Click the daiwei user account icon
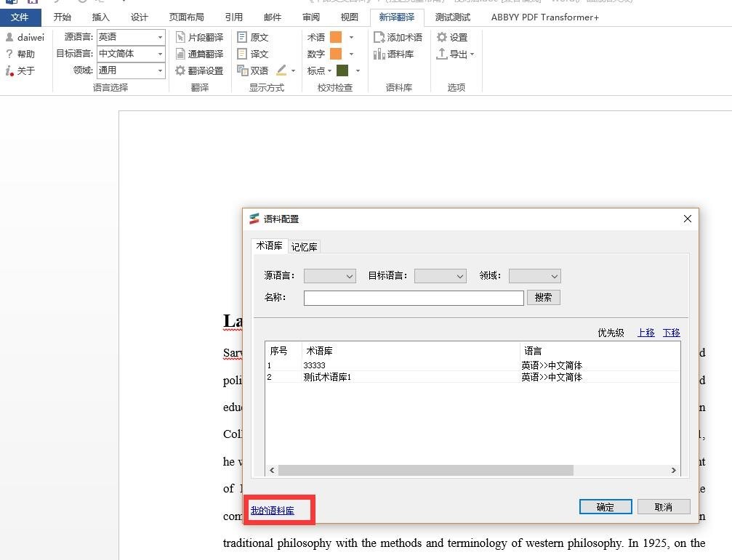Viewport: 732px width, 560px height. pos(9,37)
